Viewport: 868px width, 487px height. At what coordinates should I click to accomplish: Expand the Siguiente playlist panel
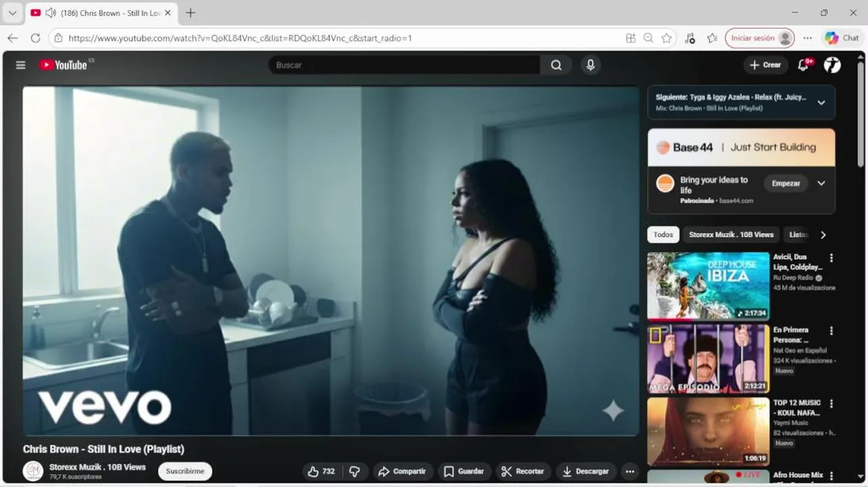(x=821, y=103)
